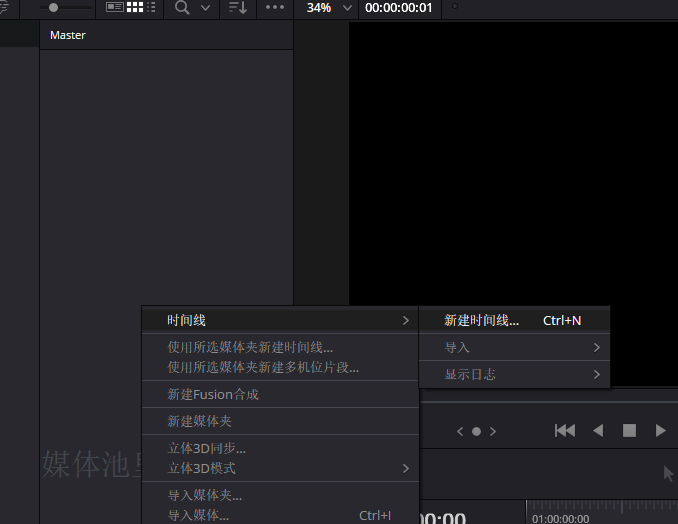The height and width of the screenshot is (524, 678).
Task: Switch media pool to metadata view
Action: coord(115,8)
